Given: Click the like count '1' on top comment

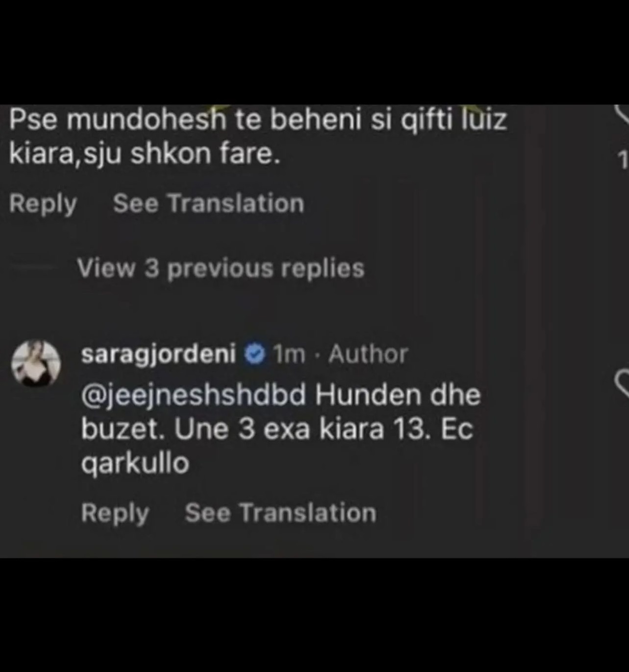Looking at the screenshot, I should [623, 160].
